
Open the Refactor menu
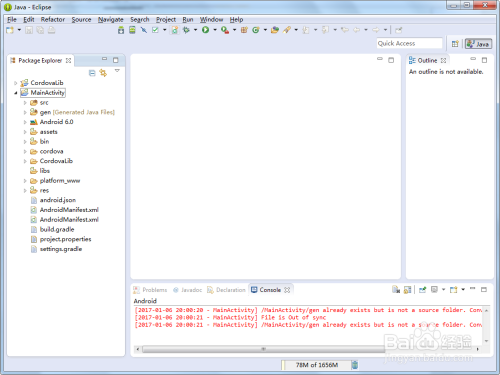tap(53, 19)
